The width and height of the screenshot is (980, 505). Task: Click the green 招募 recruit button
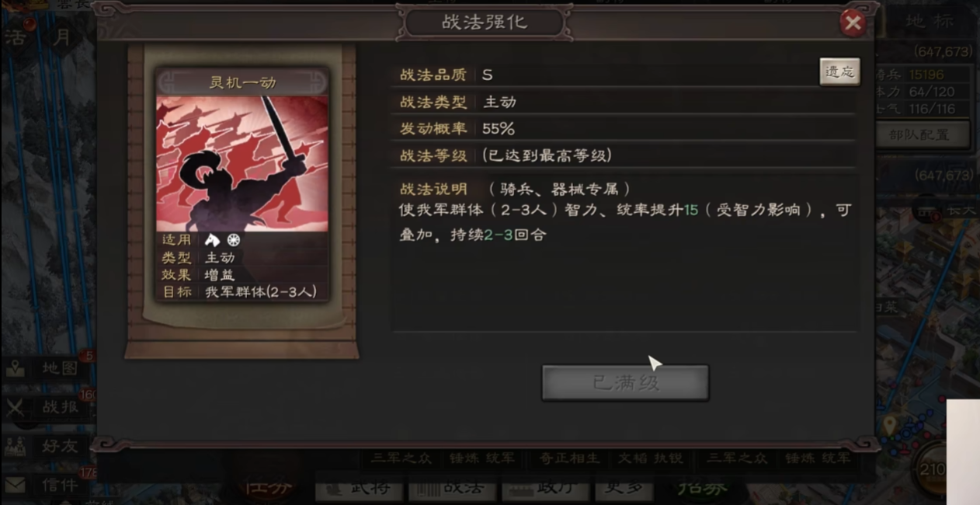click(701, 486)
